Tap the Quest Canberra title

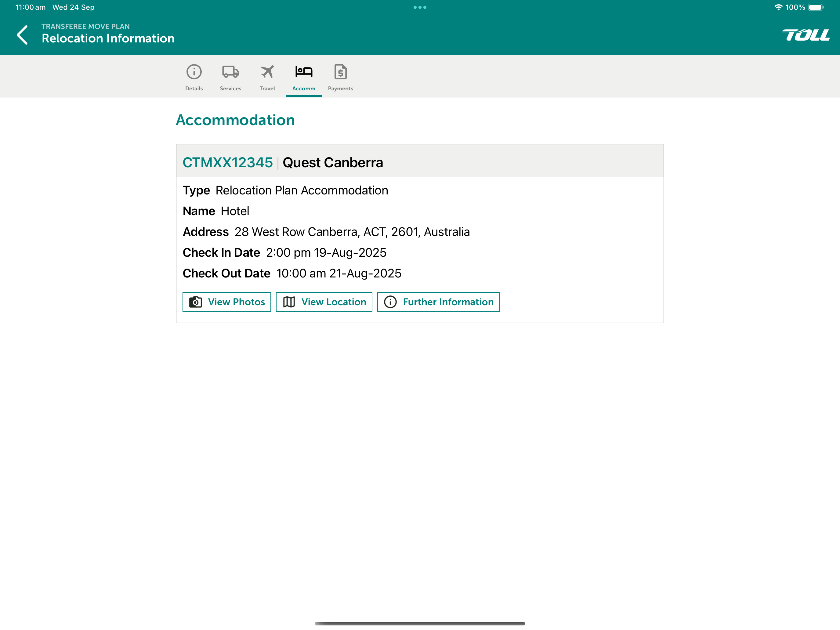point(333,162)
